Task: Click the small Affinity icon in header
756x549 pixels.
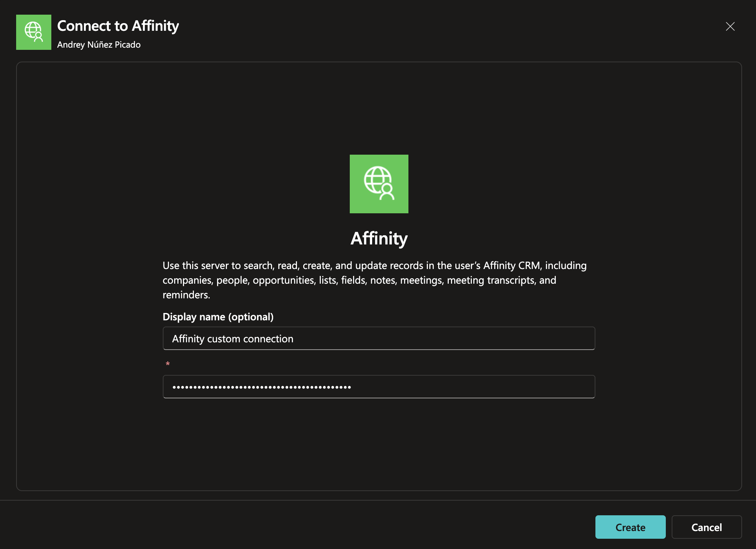Action: (x=34, y=32)
